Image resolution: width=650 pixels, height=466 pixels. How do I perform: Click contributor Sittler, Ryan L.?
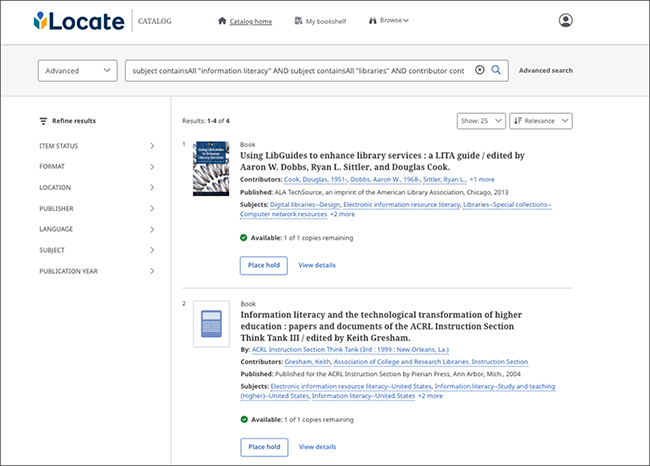tap(444, 180)
